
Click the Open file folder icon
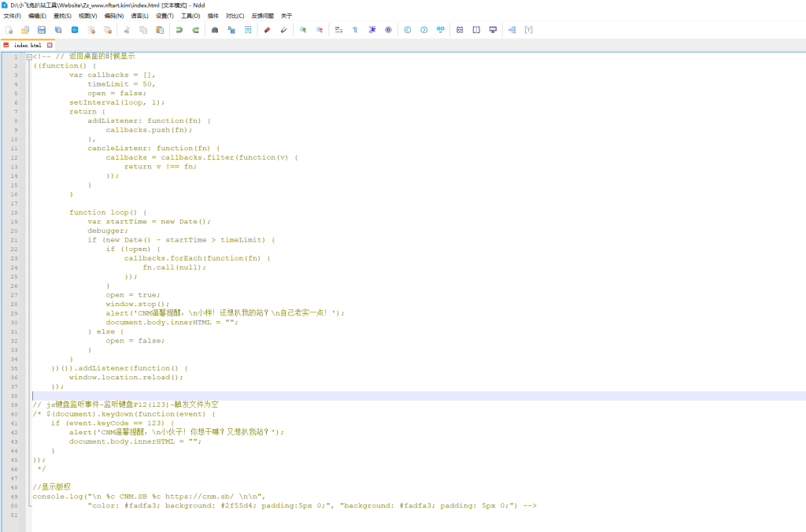(25, 30)
